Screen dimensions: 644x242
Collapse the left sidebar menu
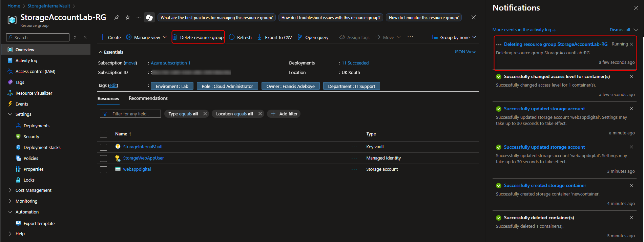(x=85, y=37)
